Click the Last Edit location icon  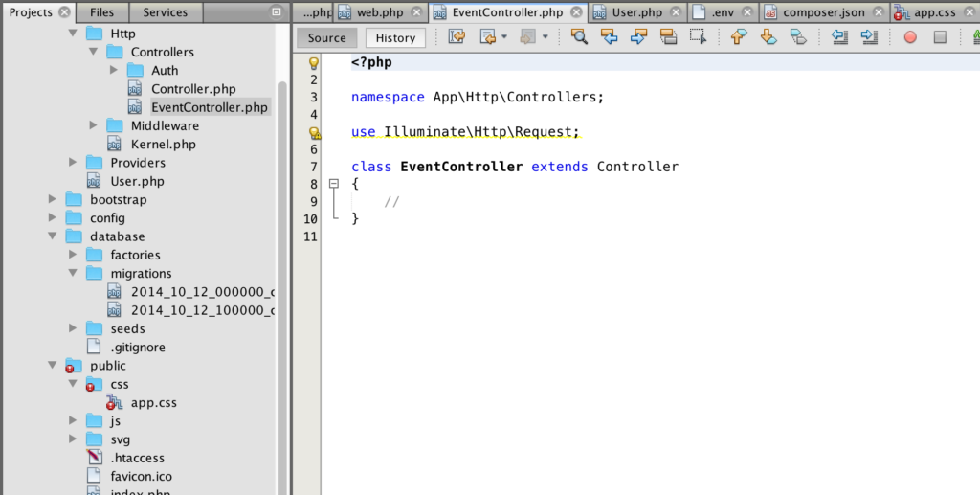457,37
